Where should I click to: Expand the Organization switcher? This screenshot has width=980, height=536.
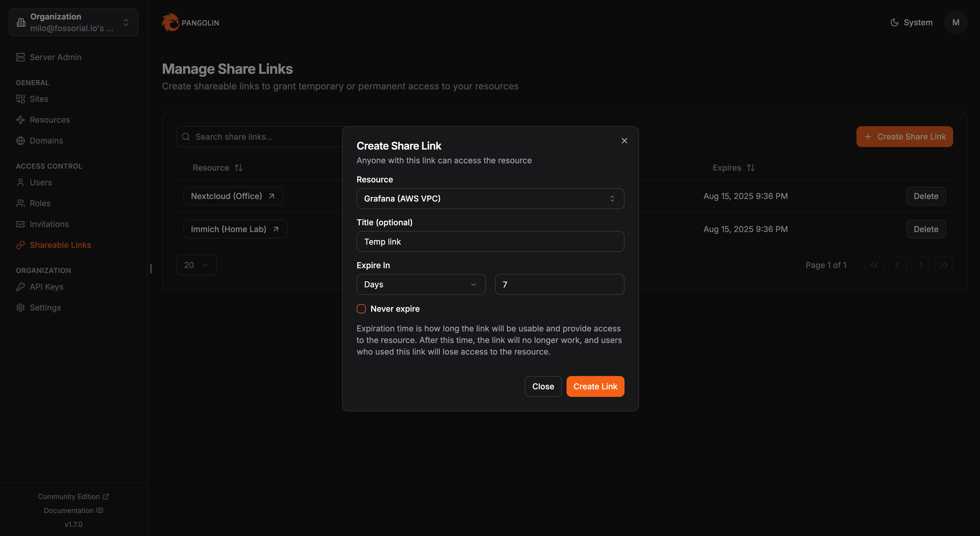click(x=73, y=22)
